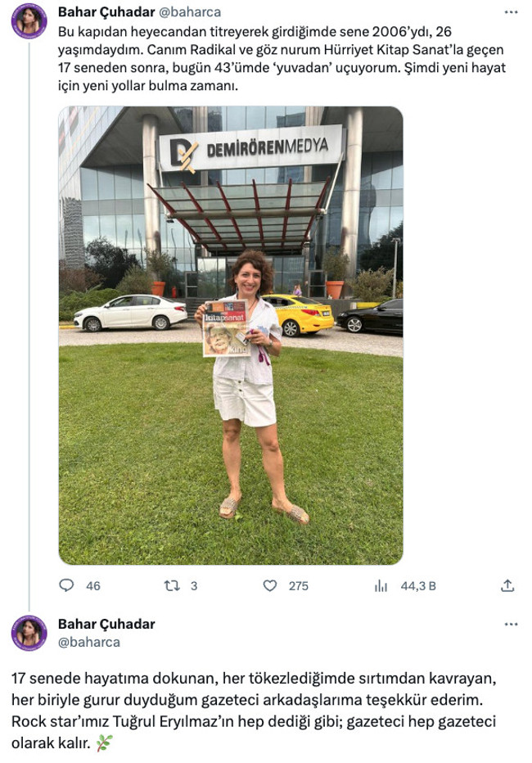Viewport: 532px width, 763px height.
Task: Click the share upload icon
Action: 507,585
